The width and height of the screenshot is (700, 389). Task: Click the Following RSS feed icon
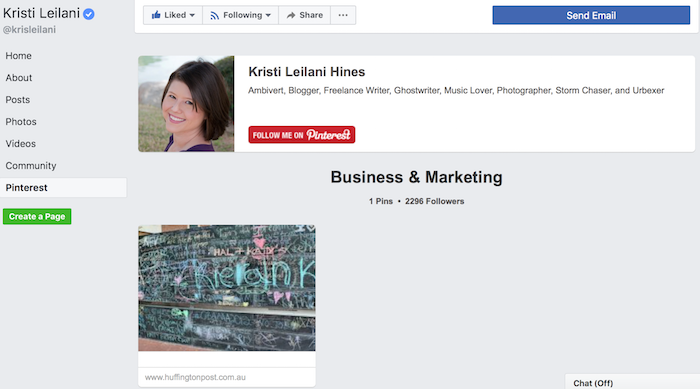[215, 16]
